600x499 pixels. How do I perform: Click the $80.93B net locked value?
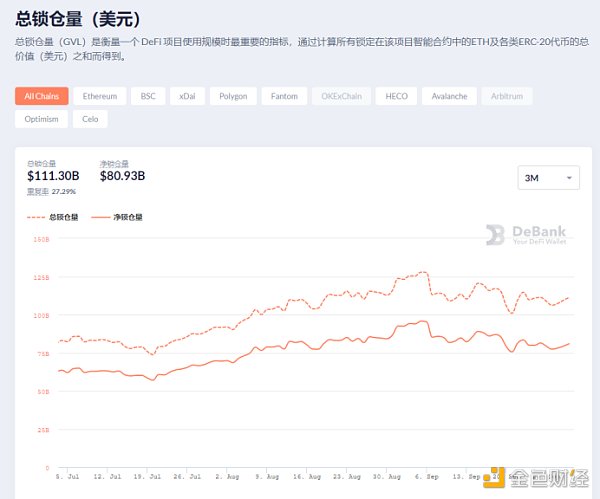pyautogui.click(x=122, y=176)
